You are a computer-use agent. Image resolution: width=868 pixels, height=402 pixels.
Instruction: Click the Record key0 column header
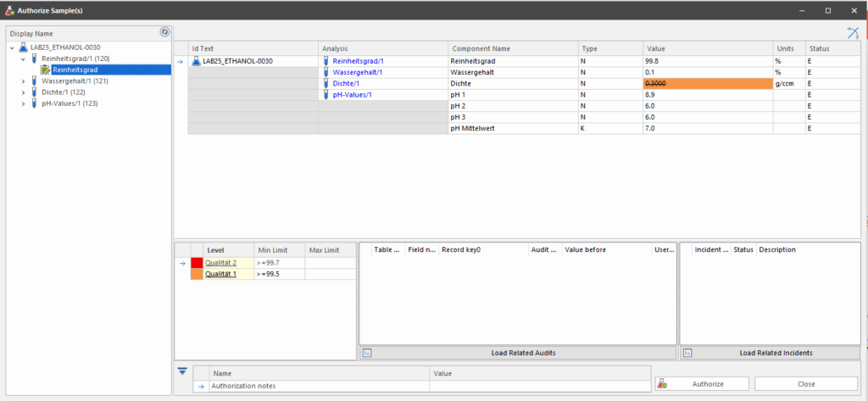[x=483, y=249]
